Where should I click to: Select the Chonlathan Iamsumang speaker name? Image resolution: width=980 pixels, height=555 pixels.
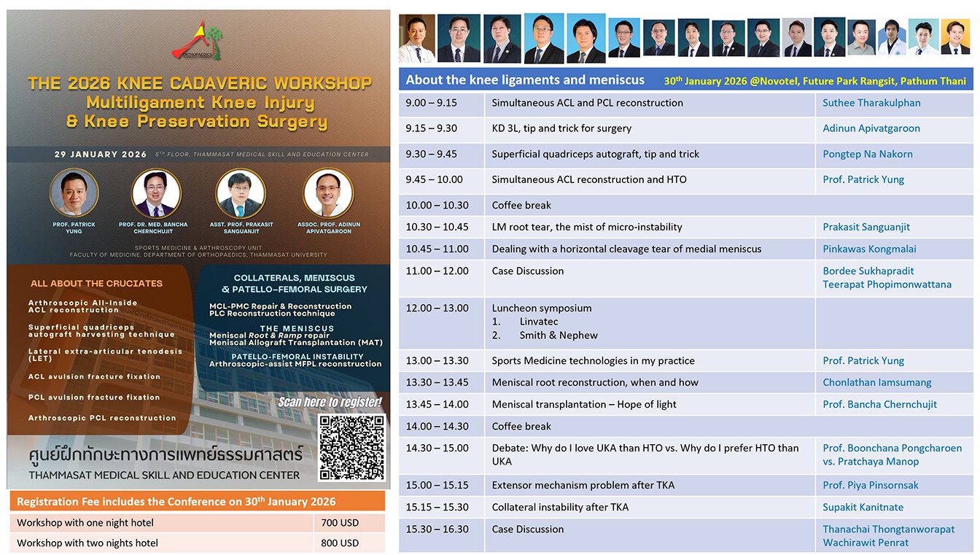click(x=876, y=382)
